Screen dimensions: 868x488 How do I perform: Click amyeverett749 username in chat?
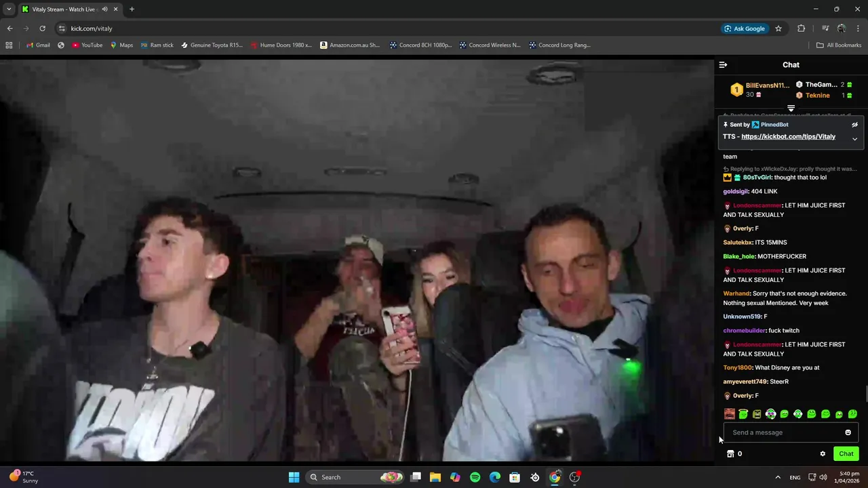click(x=745, y=382)
